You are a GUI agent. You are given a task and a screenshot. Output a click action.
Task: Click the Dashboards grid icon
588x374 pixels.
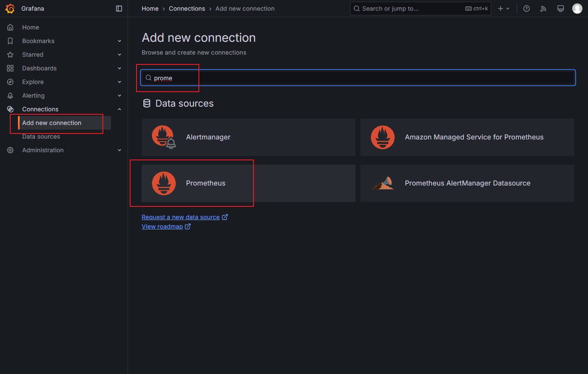click(x=10, y=68)
